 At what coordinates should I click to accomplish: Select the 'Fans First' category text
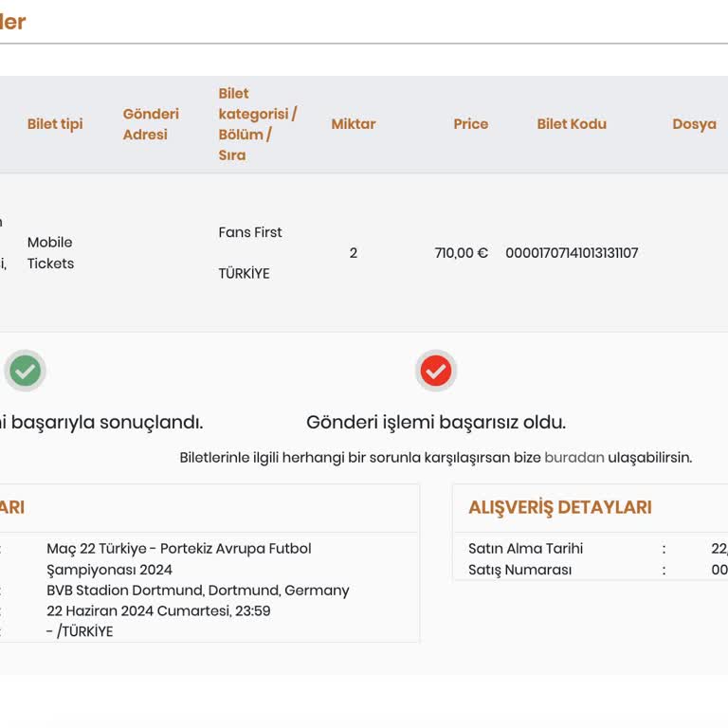coord(250,232)
